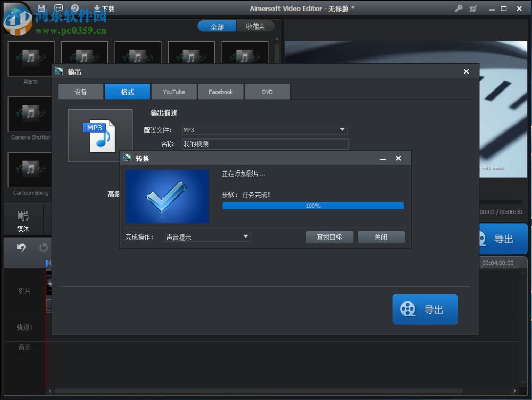Open the help icon on the title bar
532x400 pixels.
(x=75, y=6)
